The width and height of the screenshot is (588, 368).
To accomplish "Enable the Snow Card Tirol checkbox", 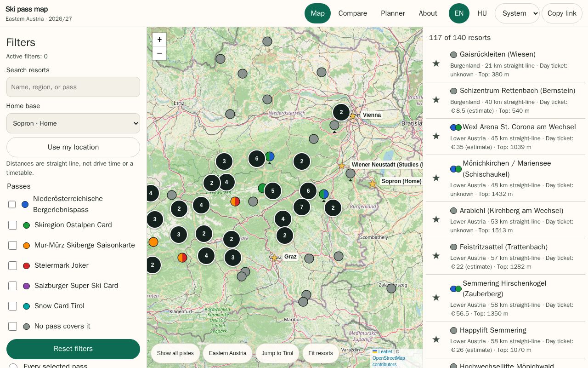I will 13,306.
